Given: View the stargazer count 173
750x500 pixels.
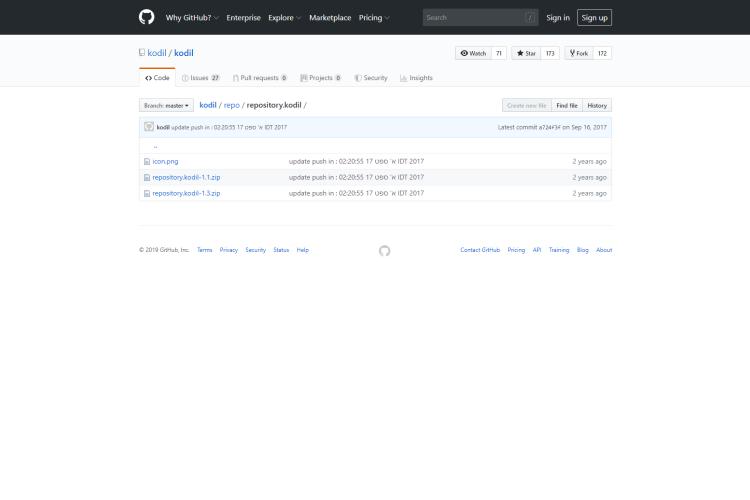Looking at the screenshot, I should point(550,53).
